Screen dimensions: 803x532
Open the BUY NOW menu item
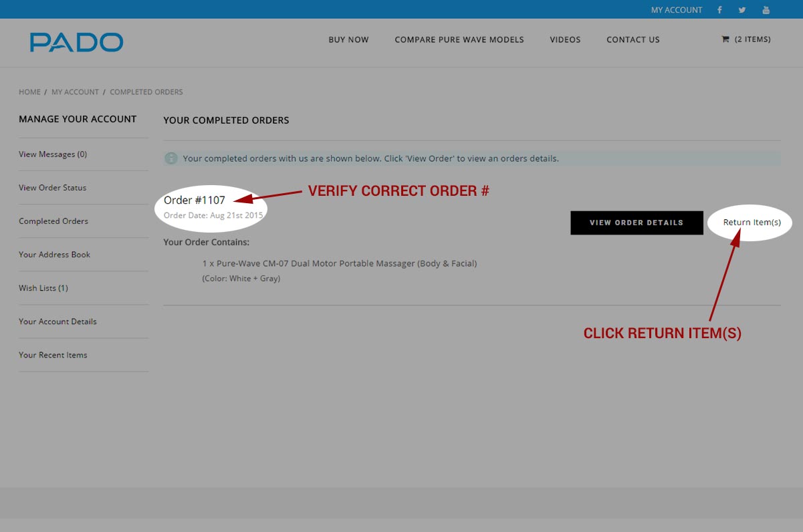pos(348,39)
